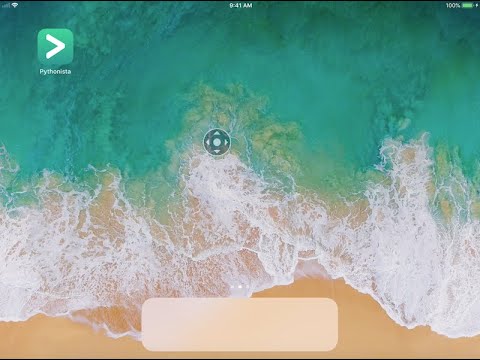Select the home screen page indicator dots

[240, 287]
